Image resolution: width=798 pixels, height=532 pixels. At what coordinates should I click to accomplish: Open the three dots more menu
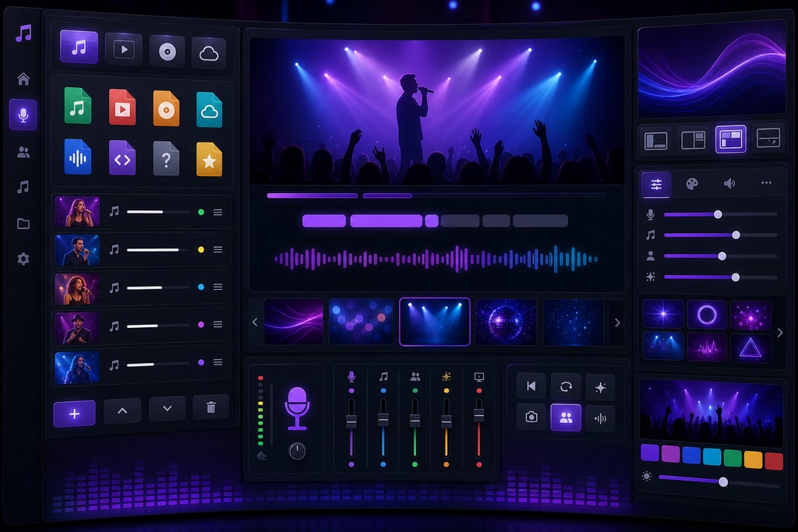pos(766,182)
